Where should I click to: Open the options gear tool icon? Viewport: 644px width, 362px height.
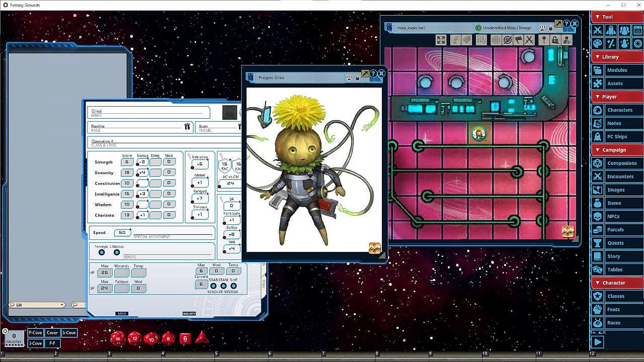pyautogui.click(x=637, y=44)
